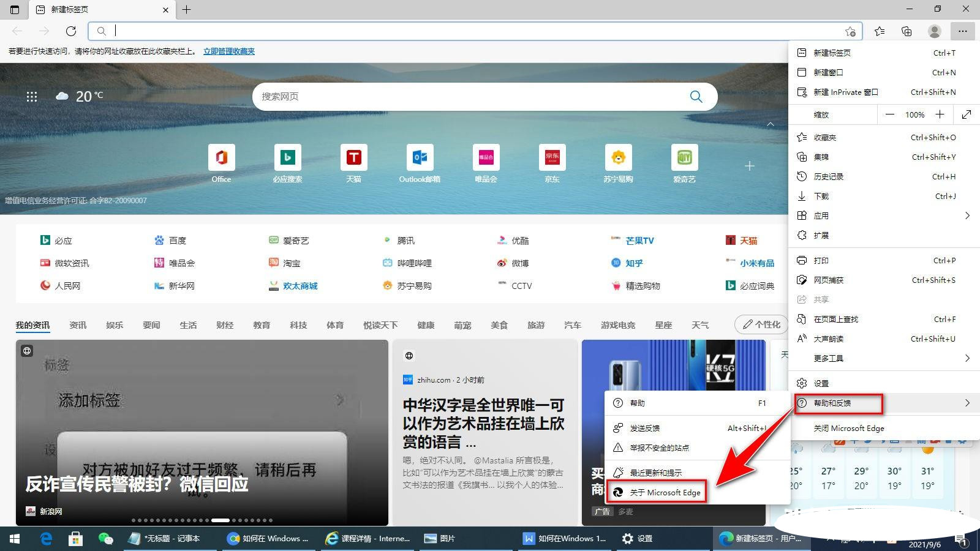Open the 爱奇艺 quick link tile

point(684,163)
